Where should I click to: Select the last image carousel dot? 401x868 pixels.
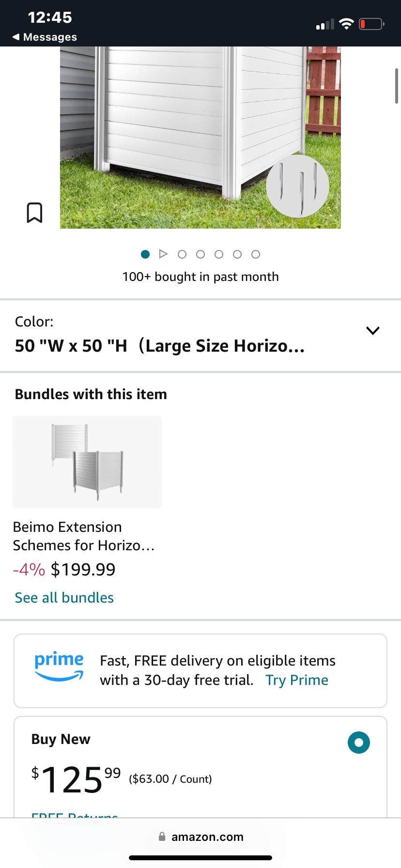[x=256, y=254]
